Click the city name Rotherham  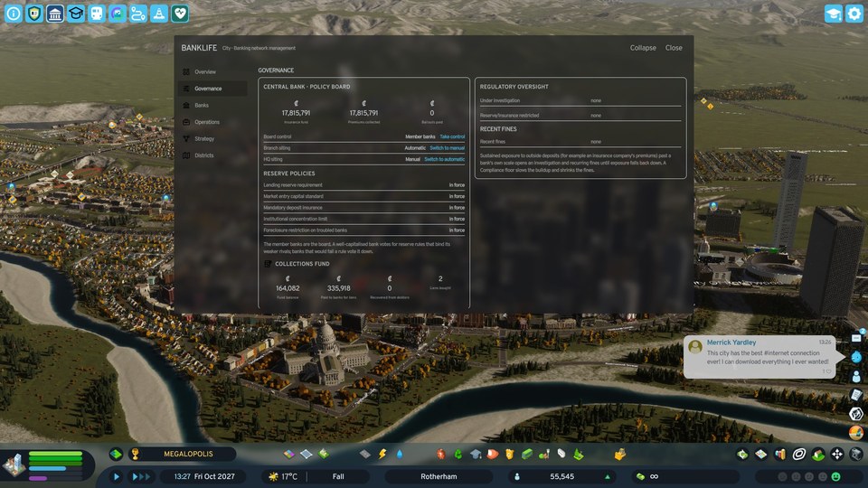(439, 476)
